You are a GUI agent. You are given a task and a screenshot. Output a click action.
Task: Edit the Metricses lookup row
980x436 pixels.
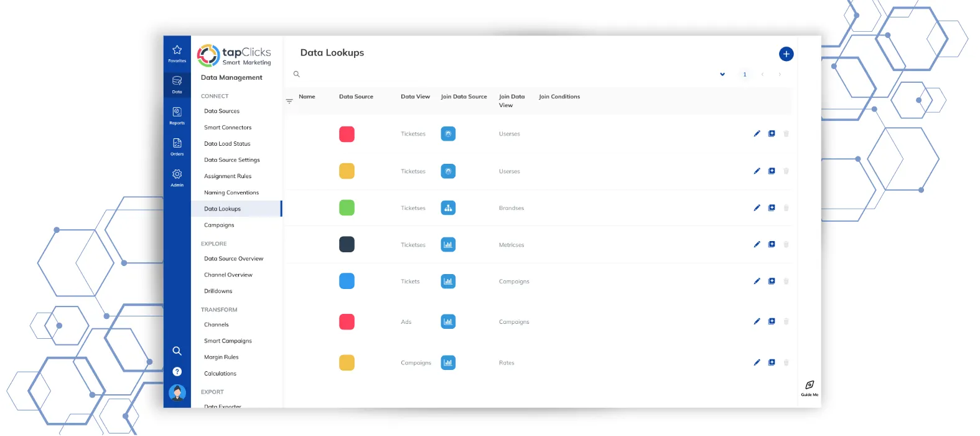[757, 245]
